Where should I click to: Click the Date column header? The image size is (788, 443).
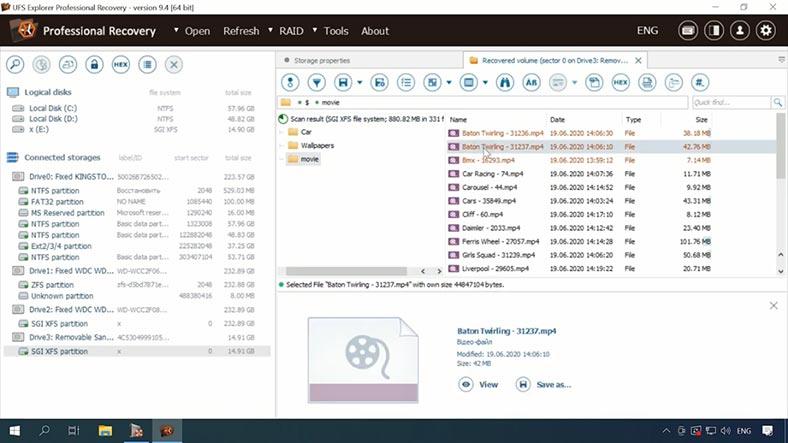point(583,120)
